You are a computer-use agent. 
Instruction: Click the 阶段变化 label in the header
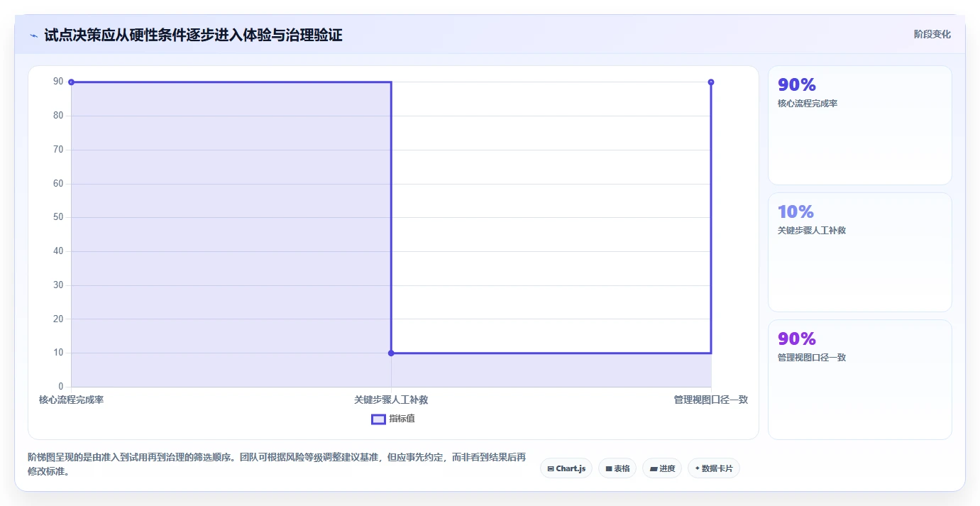(932, 34)
